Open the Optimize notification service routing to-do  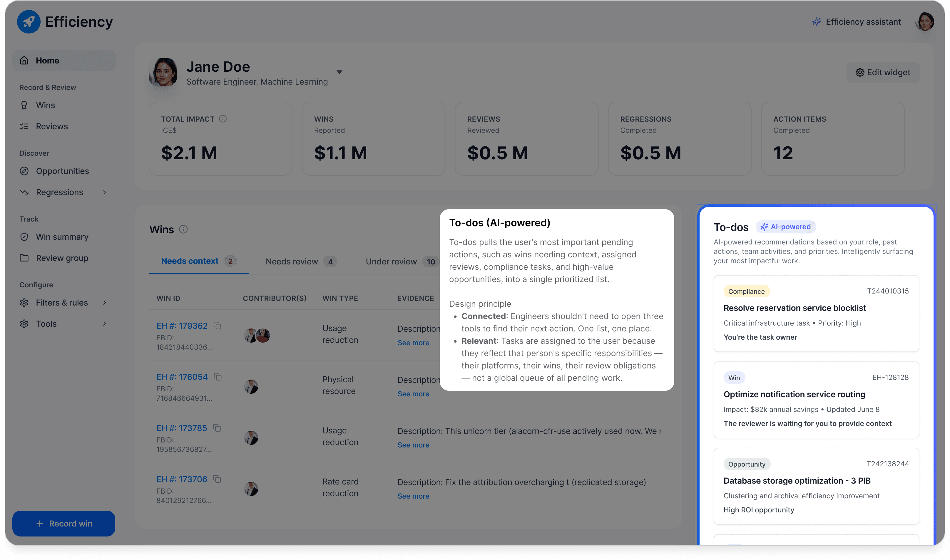click(x=816, y=400)
